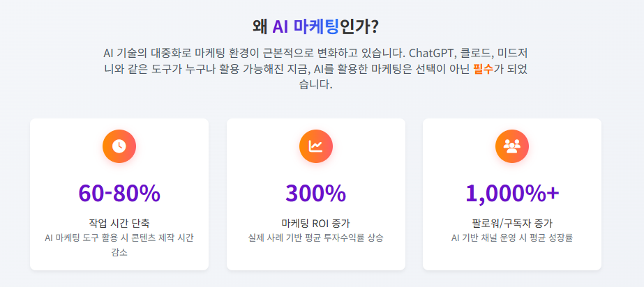Click the '60-80%' statistic

[x=119, y=193]
